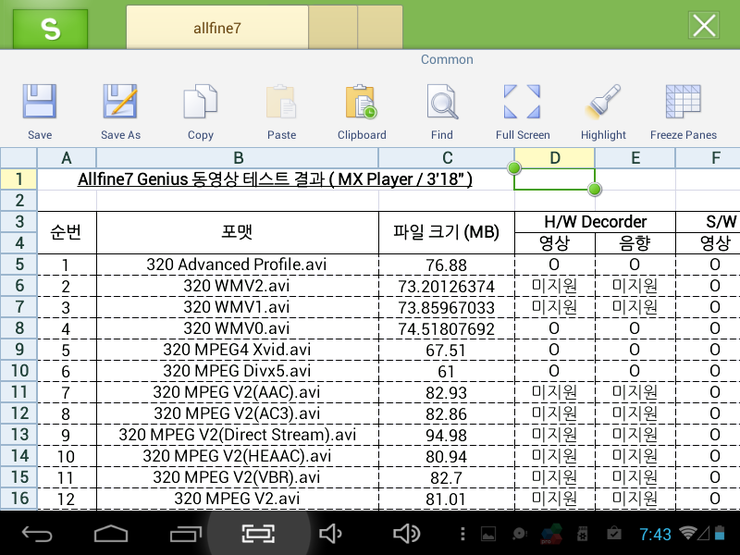The width and height of the screenshot is (740, 555).
Task: Select cell '320 MPEG4 Xvid.avi'
Action: 237,350
